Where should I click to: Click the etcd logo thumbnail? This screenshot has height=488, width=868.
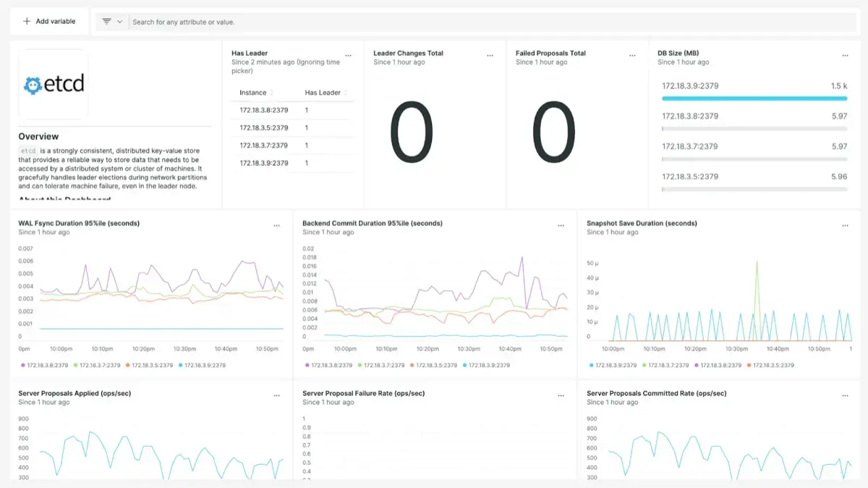54,85
